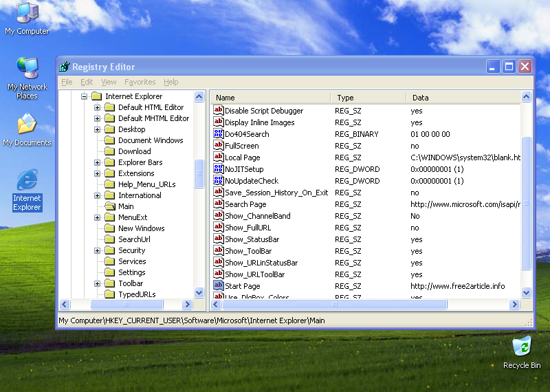Expand the Security key
550x392 pixels.
click(x=97, y=250)
